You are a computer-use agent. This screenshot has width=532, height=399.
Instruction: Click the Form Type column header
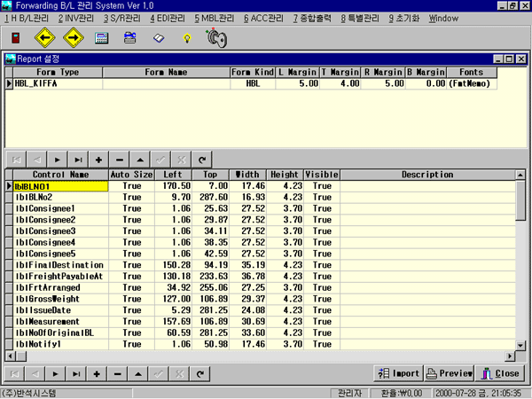(x=58, y=73)
